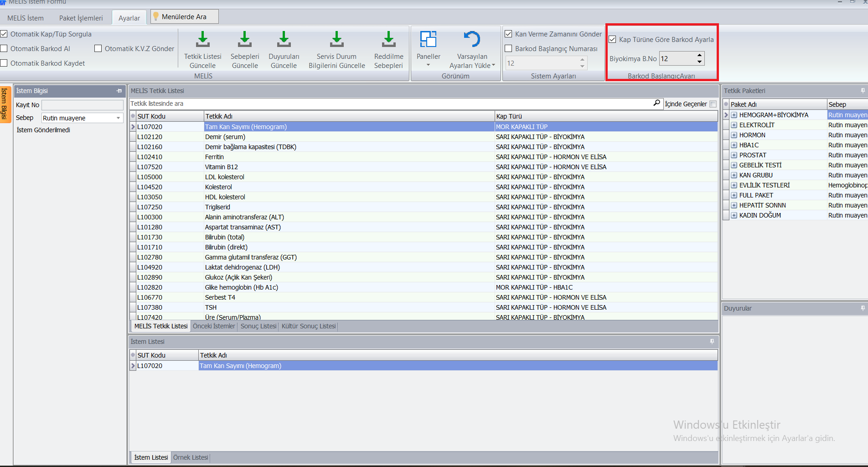Click the Reddilme Sebepleri download icon
868x467 pixels.
(388, 40)
